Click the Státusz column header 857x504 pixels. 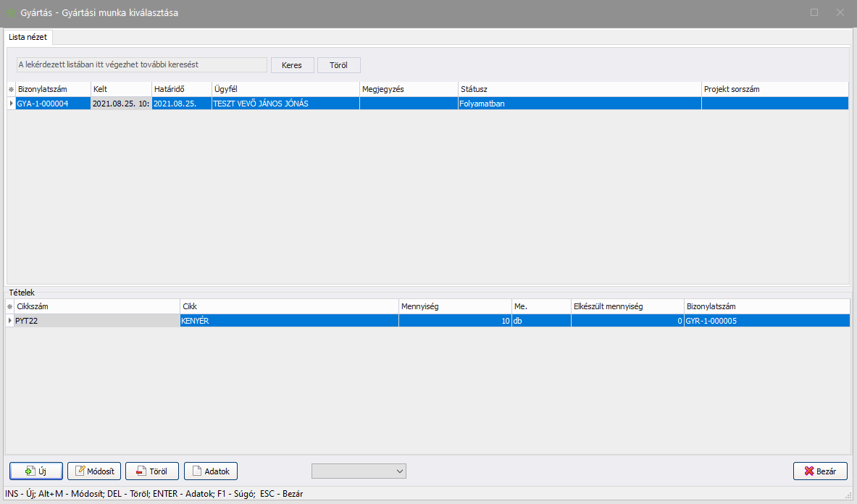point(579,89)
